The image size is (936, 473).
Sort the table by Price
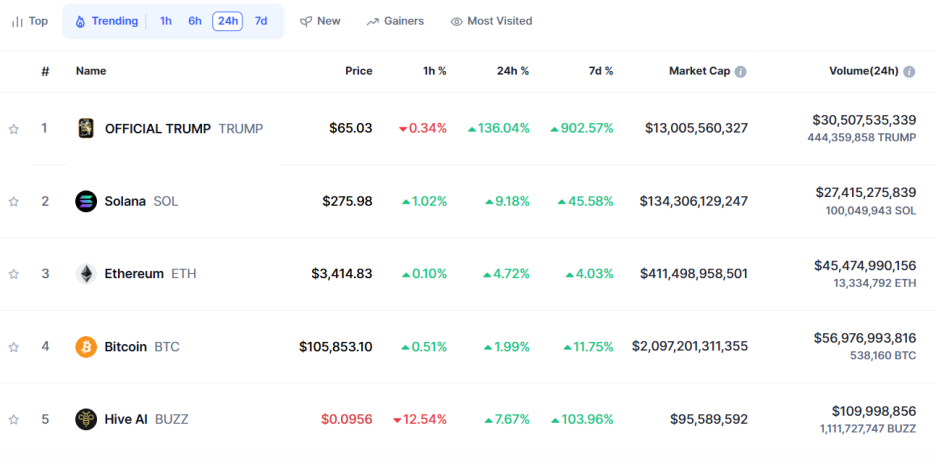click(x=359, y=71)
